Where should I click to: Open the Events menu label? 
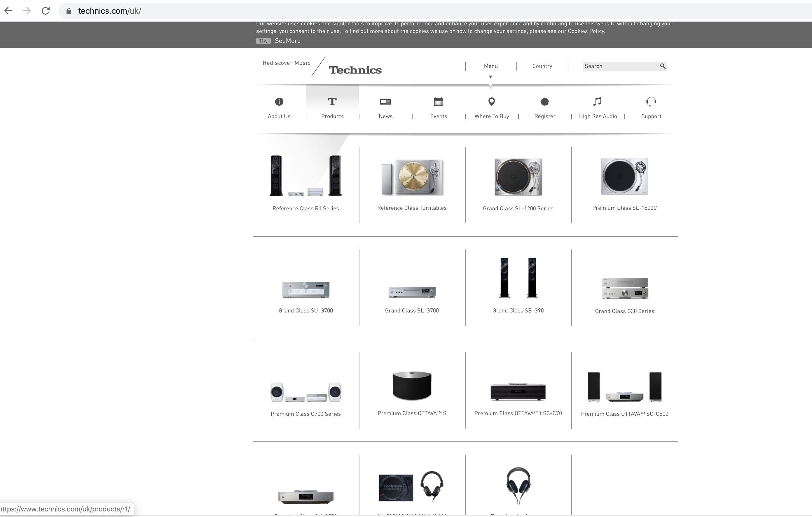pos(439,116)
